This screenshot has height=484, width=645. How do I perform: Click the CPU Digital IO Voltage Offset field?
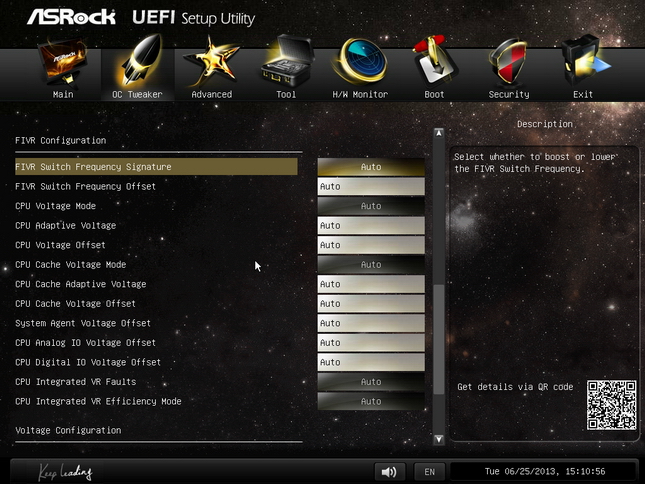[371, 362]
